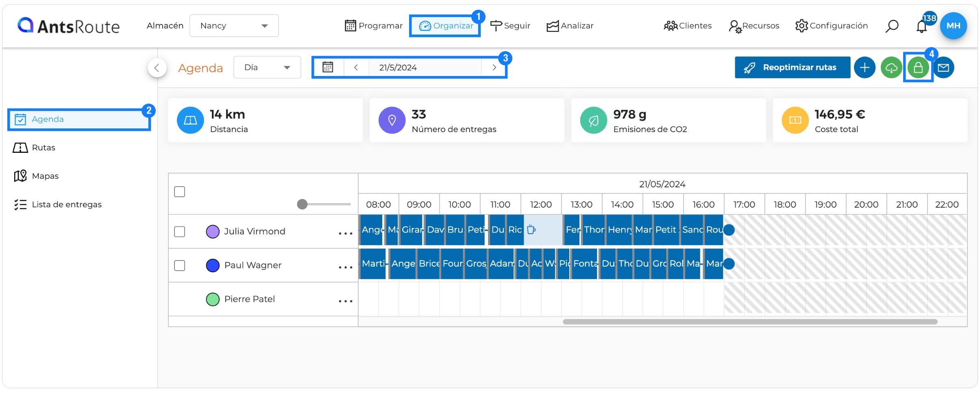The width and height of the screenshot is (980, 393).
Task: Click the envelope mail icon
Action: coord(944,67)
